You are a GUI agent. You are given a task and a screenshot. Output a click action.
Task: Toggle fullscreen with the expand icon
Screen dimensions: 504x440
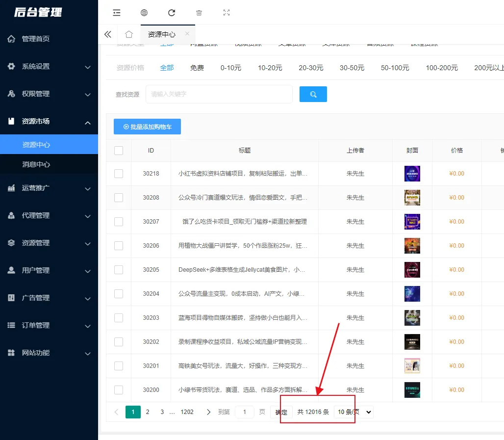tap(227, 13)
